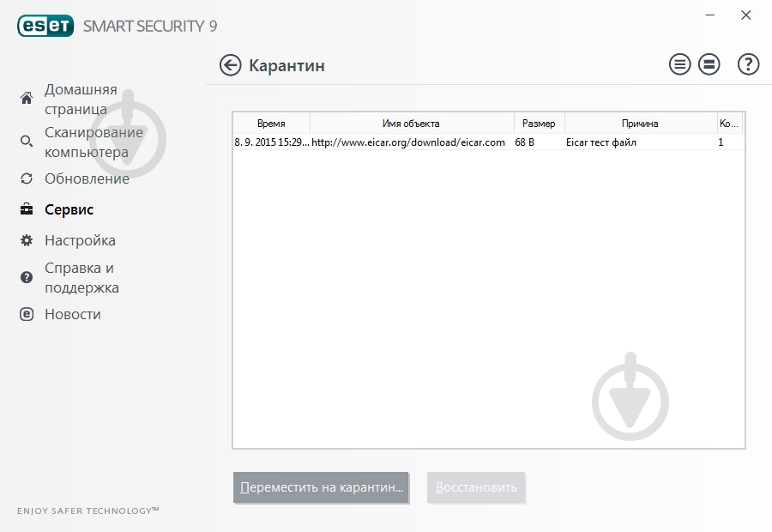The height and width of the screenshot is (532, 772).
Task: Click the Настройка gear icon
Action: point(27,240)
